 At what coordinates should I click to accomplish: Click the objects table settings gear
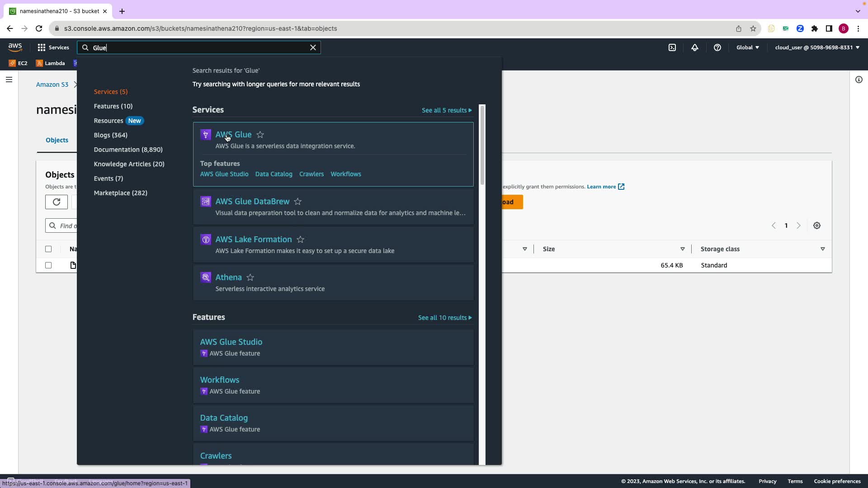pos(817,225)
